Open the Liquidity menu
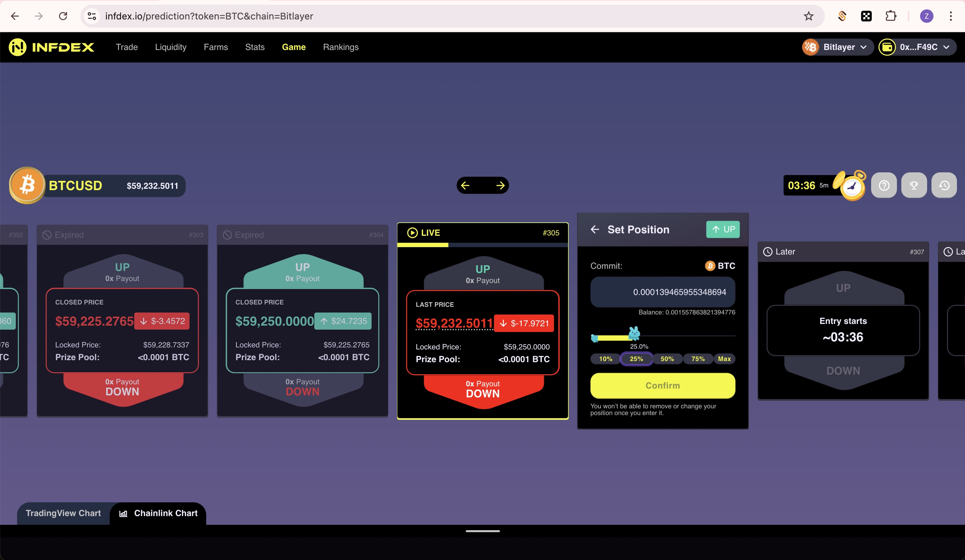The width and height of the screenshot is (965, 560). (171, 47)
